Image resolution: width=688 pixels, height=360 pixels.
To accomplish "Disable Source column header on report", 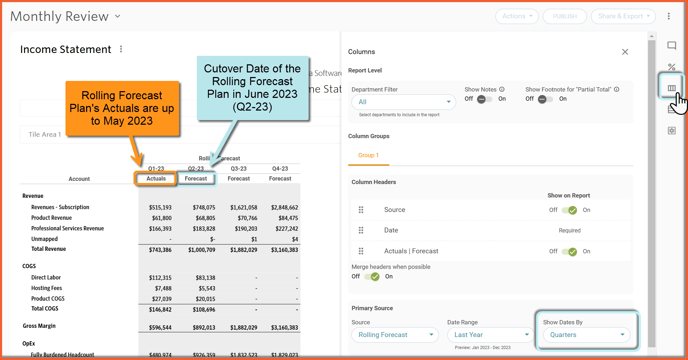I will point(569,210).
